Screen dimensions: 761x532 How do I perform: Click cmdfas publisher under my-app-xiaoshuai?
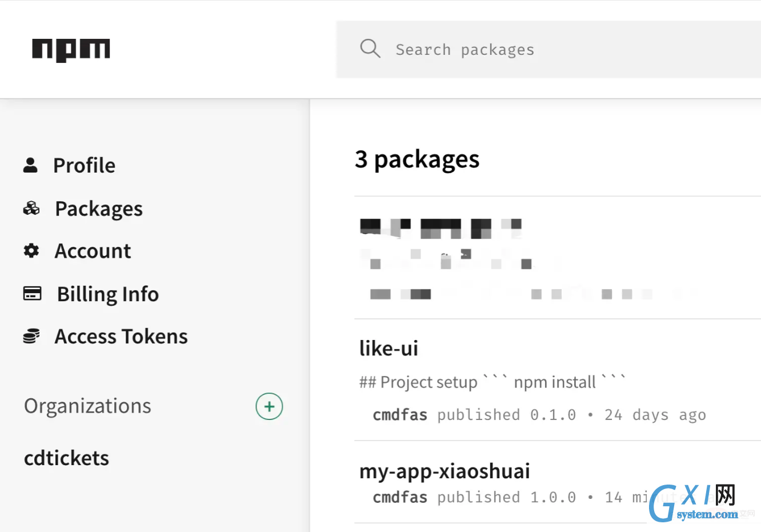400,497
